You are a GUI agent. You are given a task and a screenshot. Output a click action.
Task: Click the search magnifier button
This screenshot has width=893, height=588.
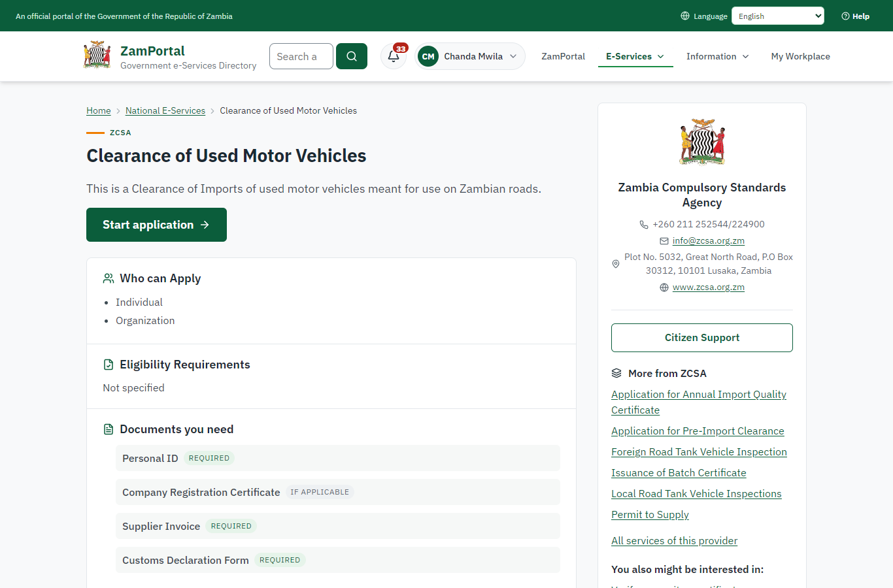point(352,56)
